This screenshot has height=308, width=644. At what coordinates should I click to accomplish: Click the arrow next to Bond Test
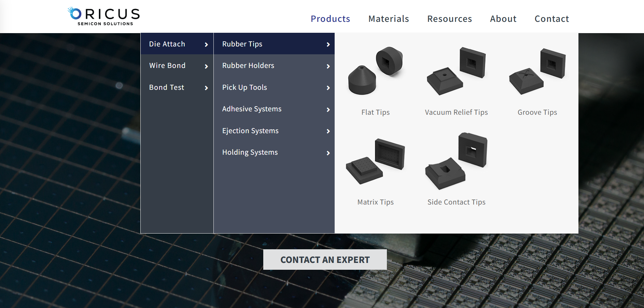pyautogui.click(x=206, y=88)
